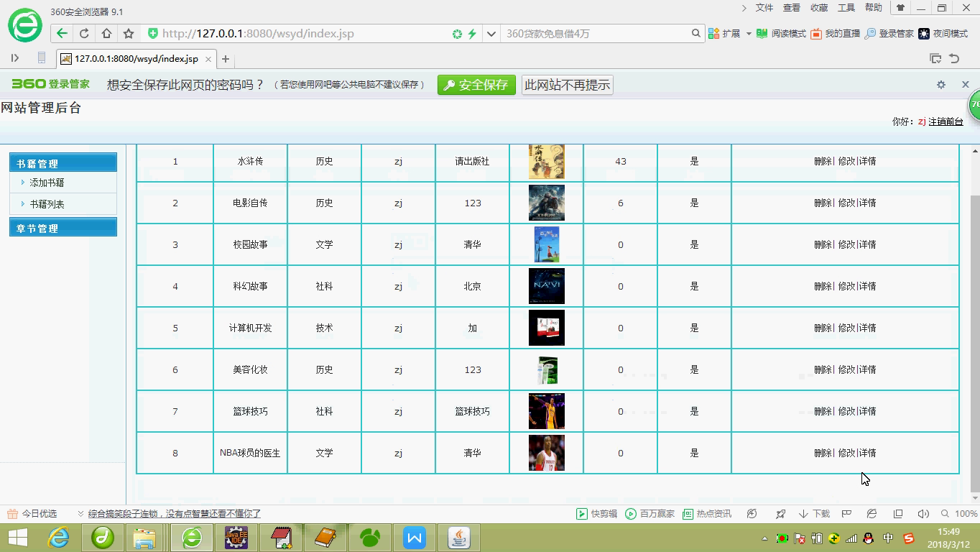Click the Windows Start button
The height and width of the screenshot is (552, 980).
click(x=17, y=538)
